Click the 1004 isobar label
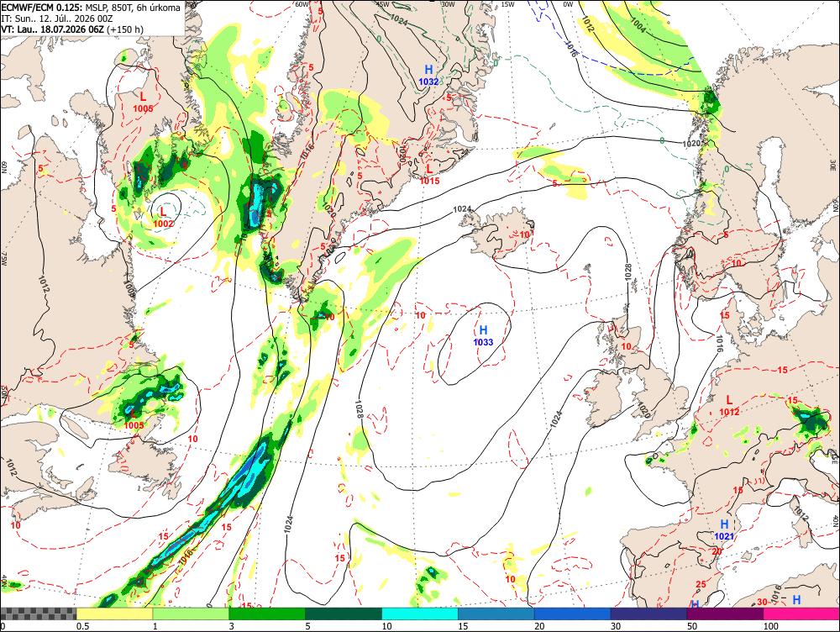 coord(638,25)
